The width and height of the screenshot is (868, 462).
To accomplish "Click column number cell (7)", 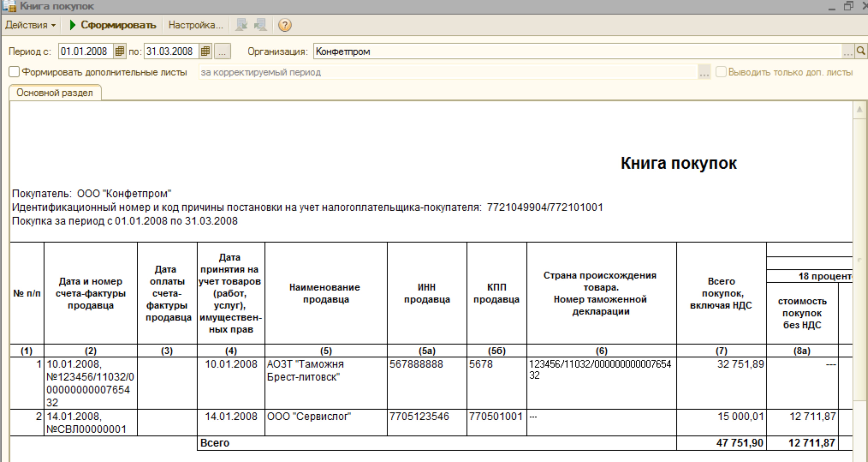I will click(721, 351).
